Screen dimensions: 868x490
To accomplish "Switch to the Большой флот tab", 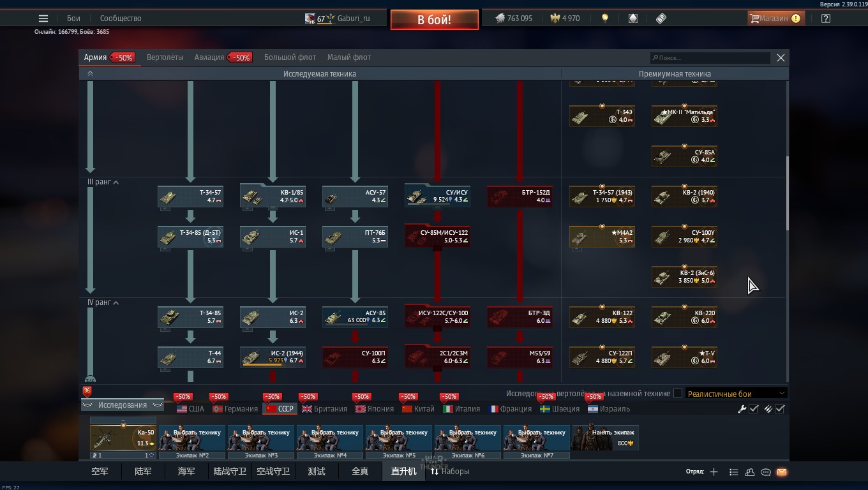I will tap(290, 57).
